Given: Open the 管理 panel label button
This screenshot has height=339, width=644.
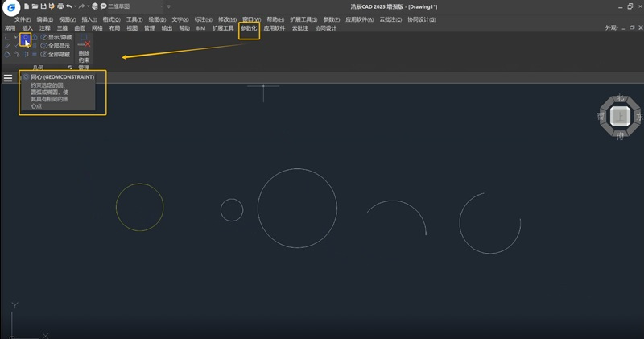Looking at the screenshot, I should [x=84, y=68].
